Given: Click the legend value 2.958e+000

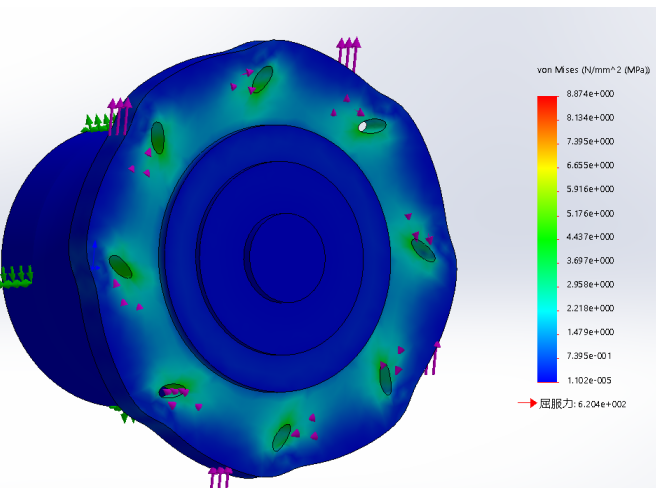Looking at the screenshot, I should [590, 285].
